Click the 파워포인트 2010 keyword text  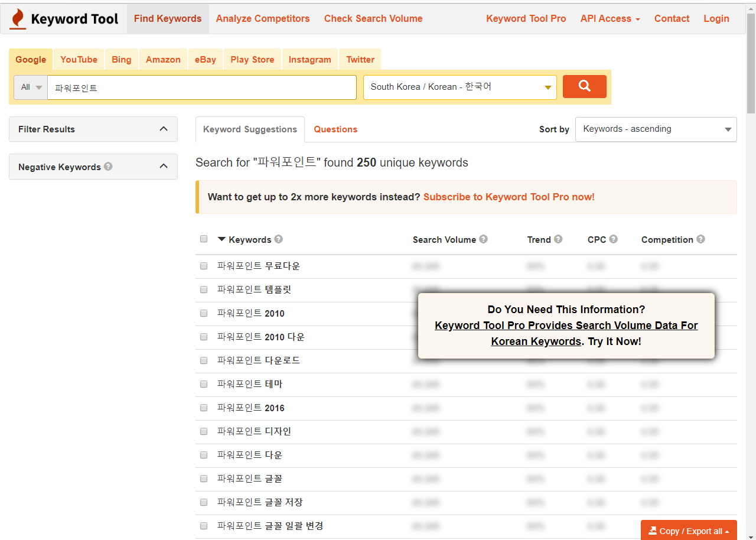tap(251, 313)
